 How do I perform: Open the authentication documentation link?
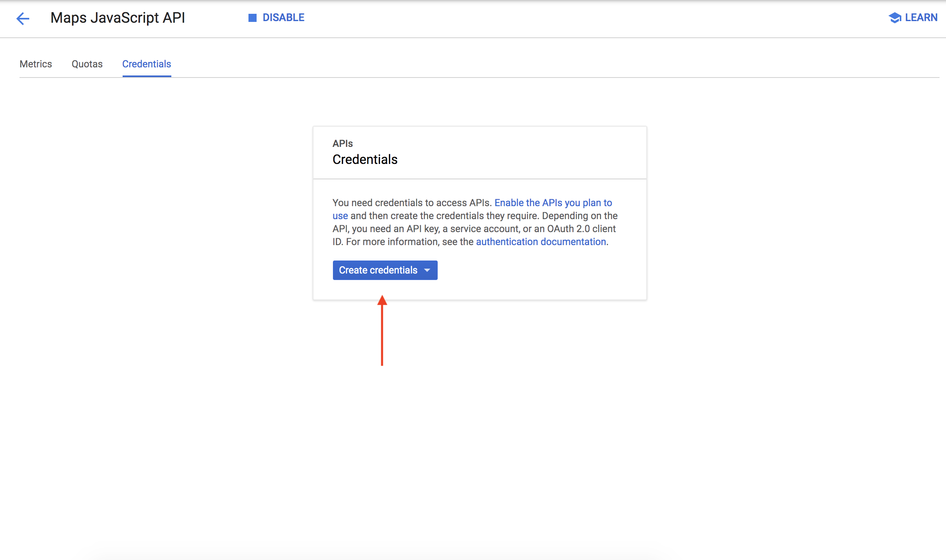pos(541,242)
